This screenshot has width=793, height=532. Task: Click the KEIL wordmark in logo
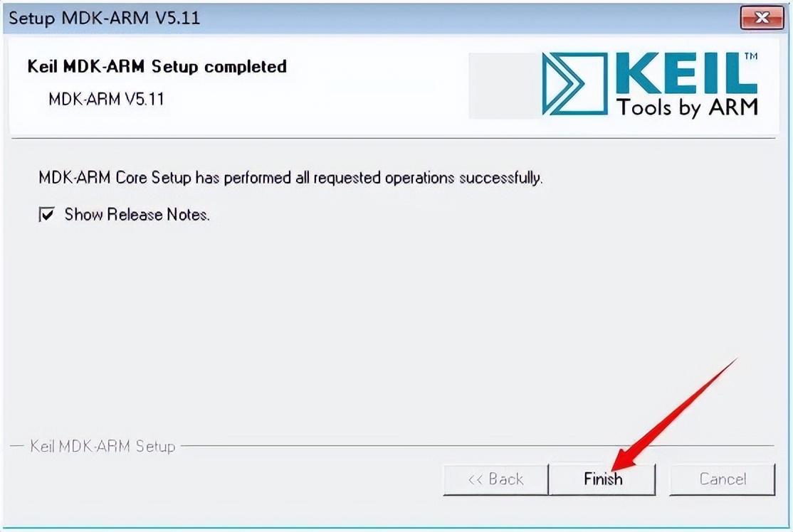pyautogui.click(x=683, y=74)
